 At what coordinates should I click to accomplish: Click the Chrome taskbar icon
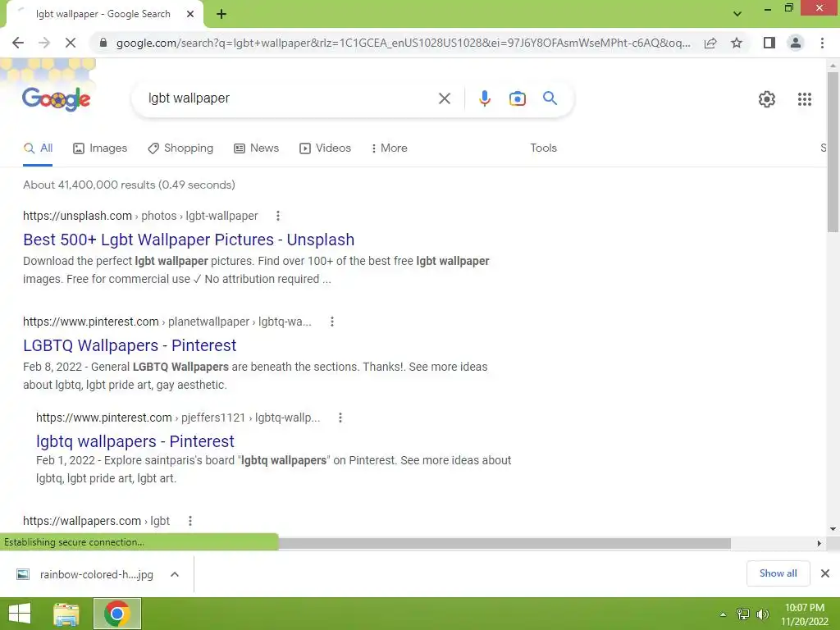[117, 614]
